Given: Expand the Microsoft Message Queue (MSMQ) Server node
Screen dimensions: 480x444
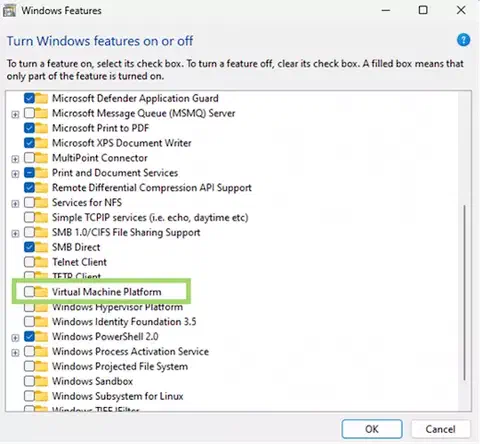Looking at the screenshot, I should [15, 114].
